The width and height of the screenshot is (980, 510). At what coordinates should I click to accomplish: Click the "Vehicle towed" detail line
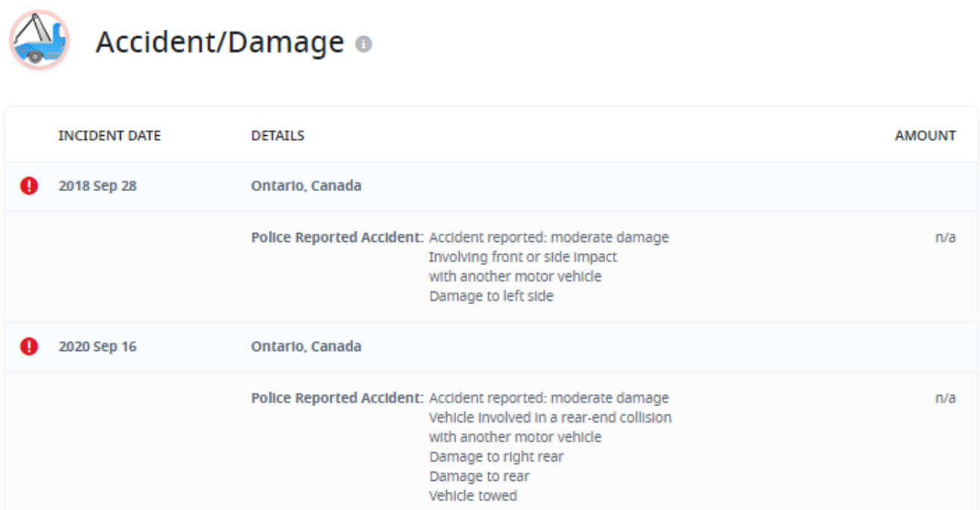[472, 496]
